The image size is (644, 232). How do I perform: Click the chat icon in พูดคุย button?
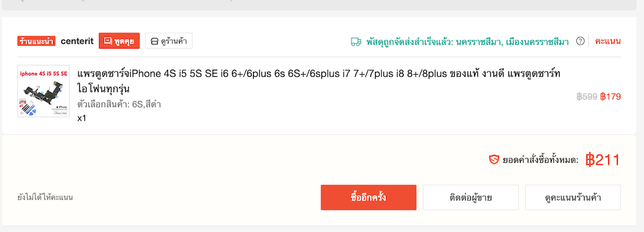[108, 41]
